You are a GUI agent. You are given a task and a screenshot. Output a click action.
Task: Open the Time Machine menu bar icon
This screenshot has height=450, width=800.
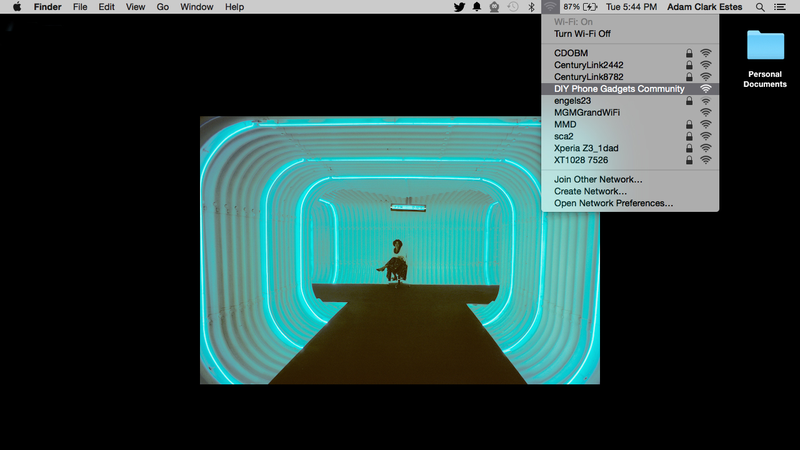point(513,7)
